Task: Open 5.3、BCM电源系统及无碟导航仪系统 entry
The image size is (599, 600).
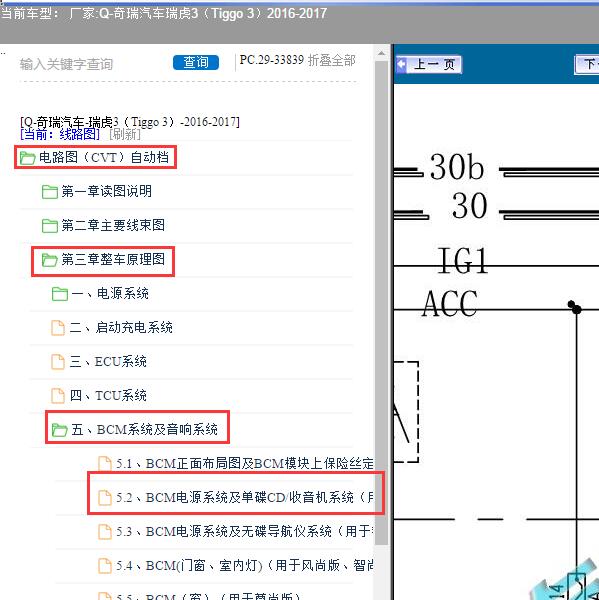Action: point(245,532)
